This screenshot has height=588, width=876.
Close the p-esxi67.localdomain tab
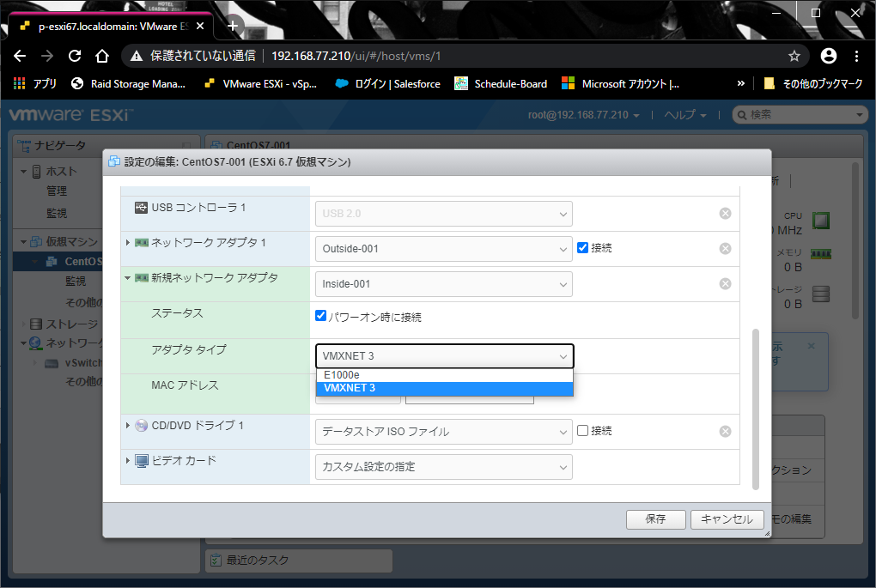(x=200, y=26)
